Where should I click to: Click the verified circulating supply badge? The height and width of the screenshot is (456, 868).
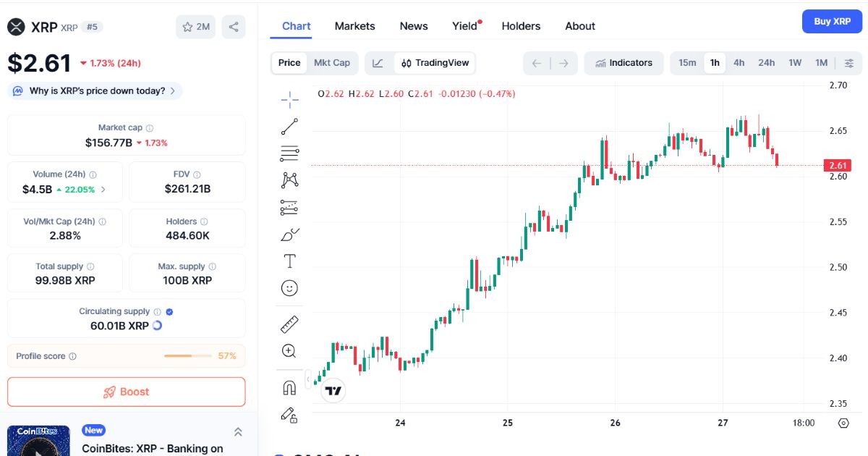[x=169, y=312]
